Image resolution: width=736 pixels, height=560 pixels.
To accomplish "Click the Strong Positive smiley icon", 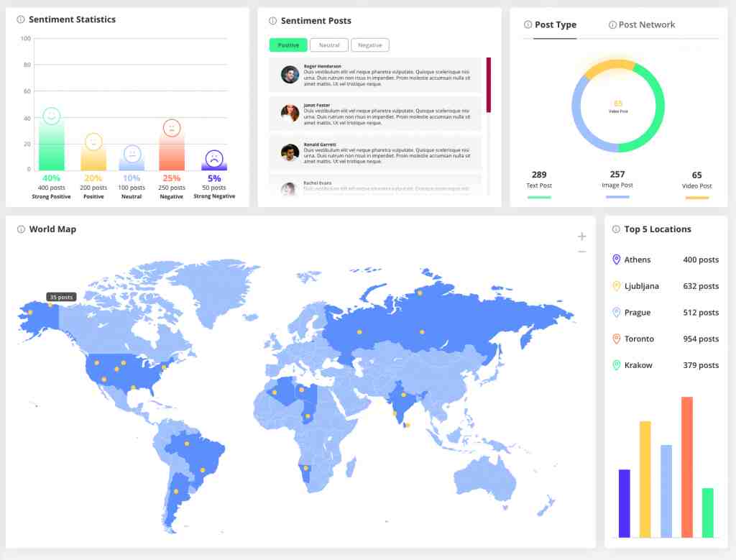I will tap(50, 116).
